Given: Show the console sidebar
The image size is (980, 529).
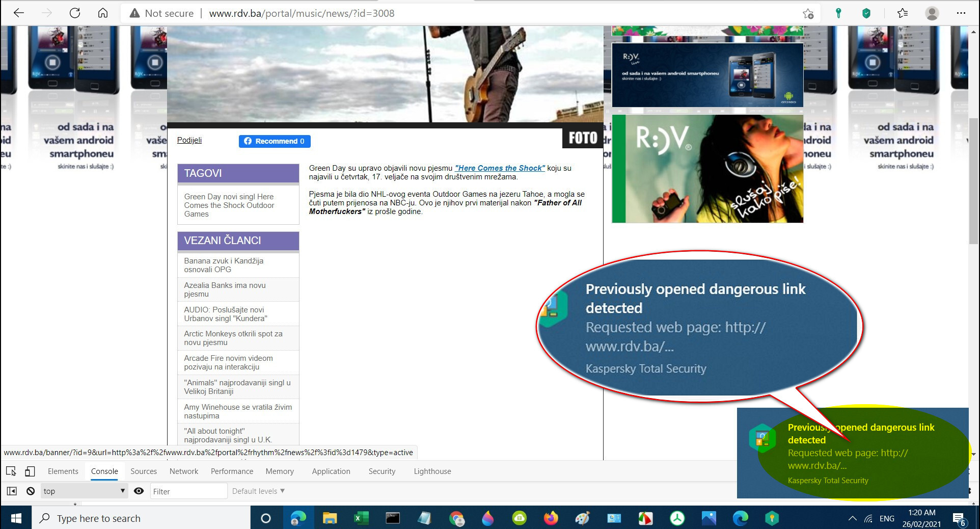Looking at the screenshot, I should 12,491.
